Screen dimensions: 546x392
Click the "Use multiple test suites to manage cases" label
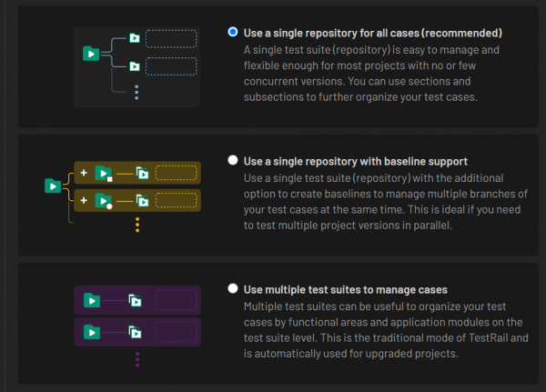pos(345,289)
